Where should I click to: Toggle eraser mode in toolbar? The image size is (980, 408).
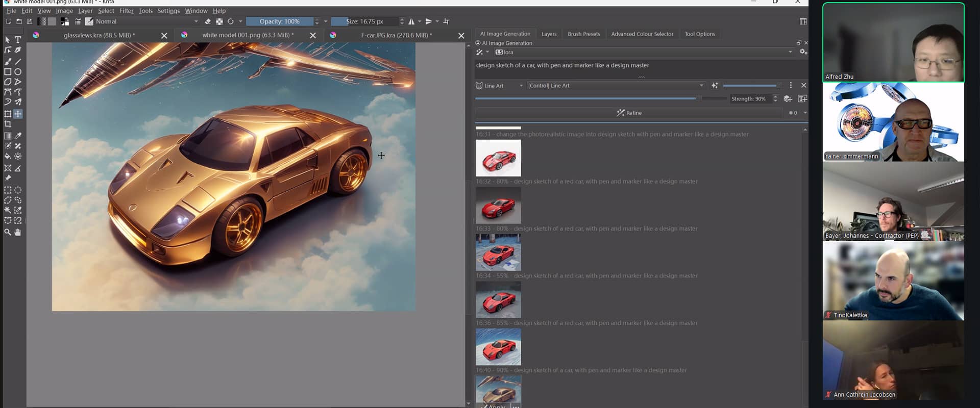click(x=208, y=21)
